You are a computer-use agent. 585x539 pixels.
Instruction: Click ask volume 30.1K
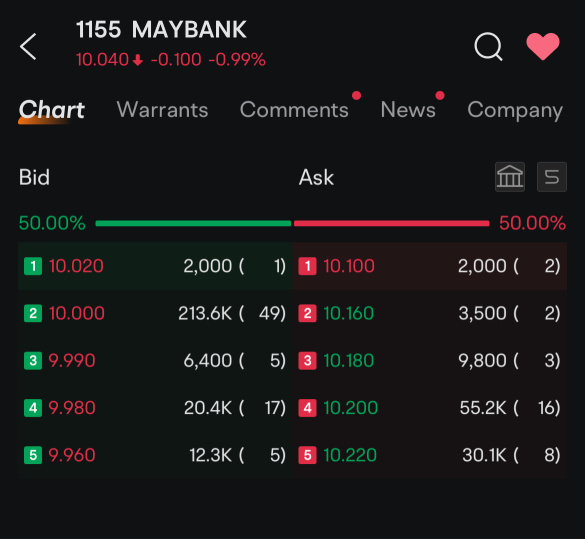484,455
